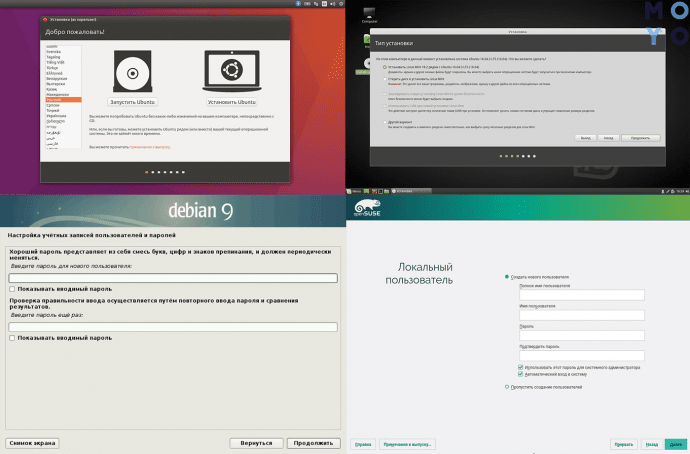Choose erase disk and install Linux Mint option
690x454 pixels.
click(385, 79)
